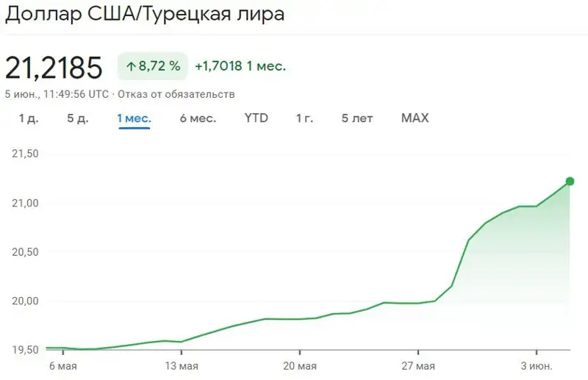Switch to MAX chart range
The image size is (588, 380).
[x=415, y=118]
